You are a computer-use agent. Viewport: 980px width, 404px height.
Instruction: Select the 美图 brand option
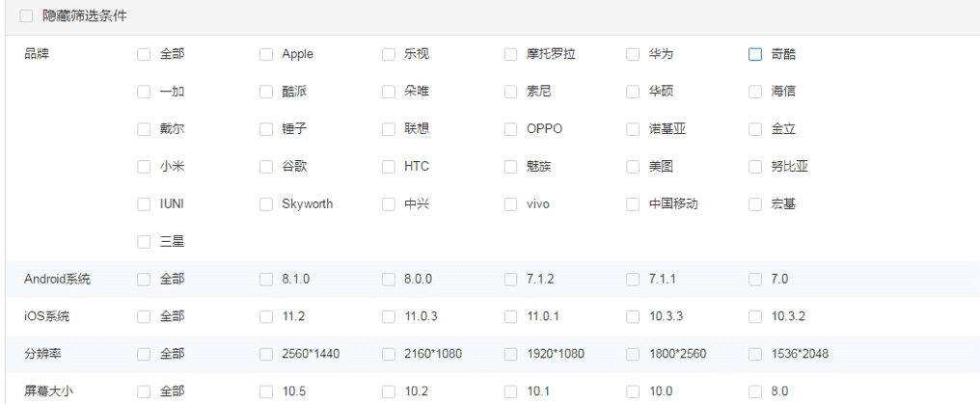633,167
